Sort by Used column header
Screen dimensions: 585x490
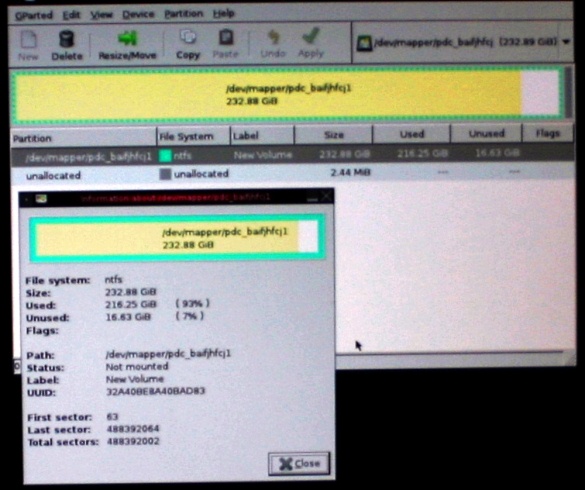pyautogui.click(x=412, y=134)
